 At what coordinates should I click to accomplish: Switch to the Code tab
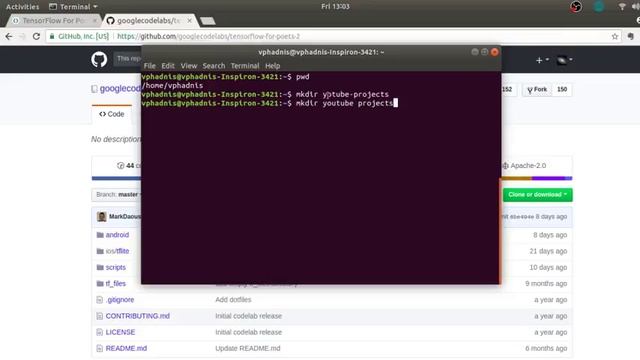112,114
